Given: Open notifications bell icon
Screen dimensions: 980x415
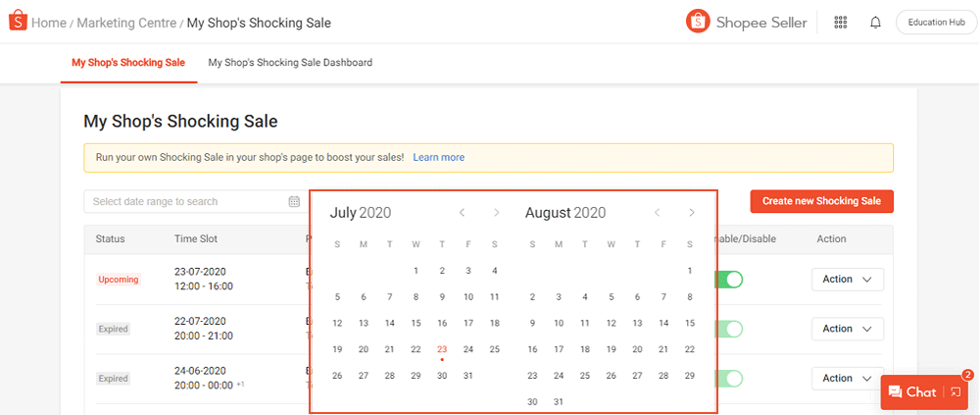Looking at the screenshot, I should (x=875, y=23).
